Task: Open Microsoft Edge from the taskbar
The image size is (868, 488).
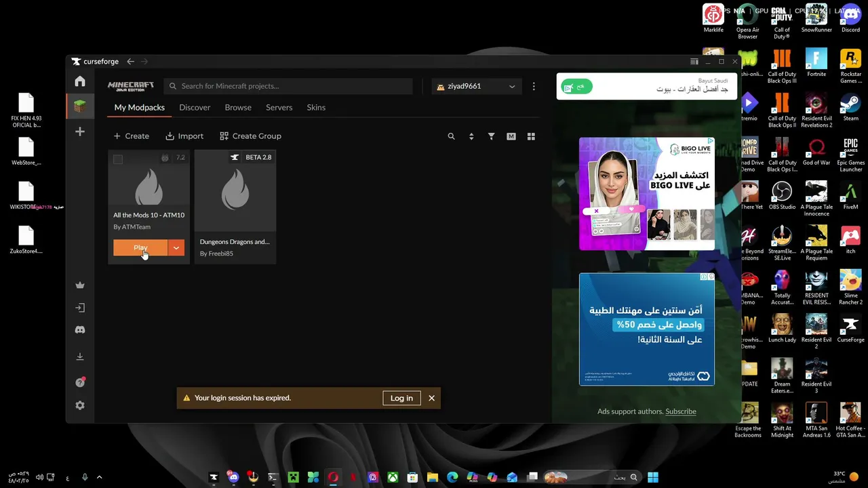Action: point(452,477)
